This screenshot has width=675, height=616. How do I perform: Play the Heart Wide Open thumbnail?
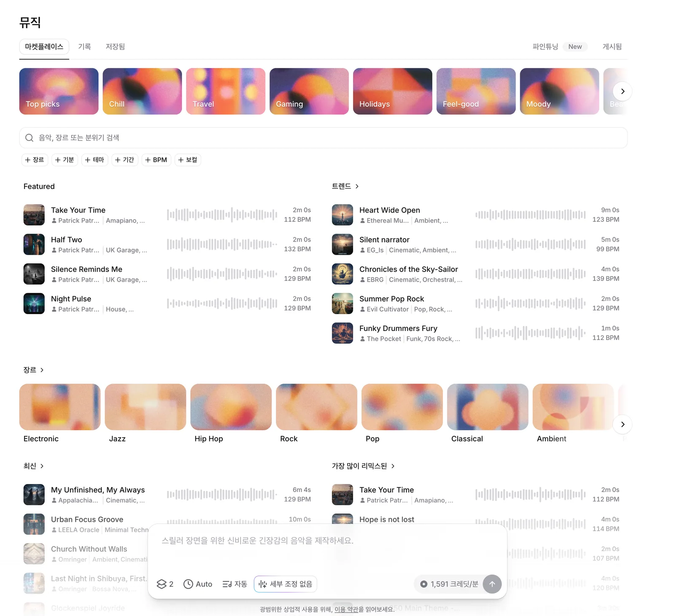343,215
